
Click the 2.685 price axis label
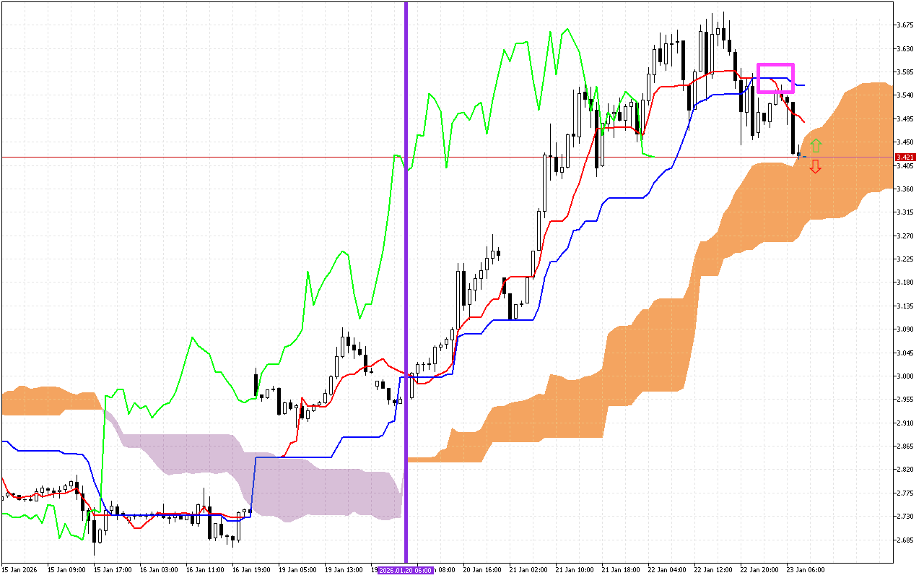click(x=904, y=540)
